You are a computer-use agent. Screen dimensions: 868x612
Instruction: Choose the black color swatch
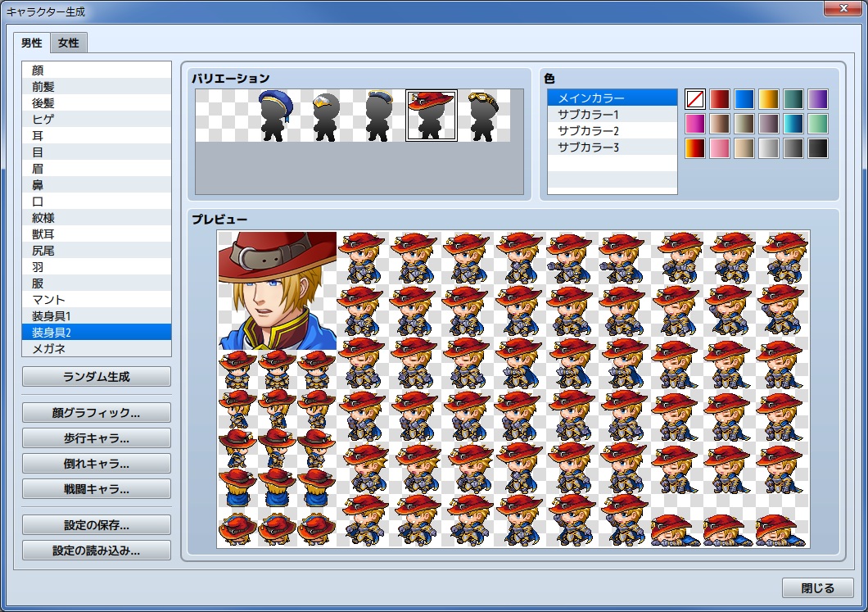click(x=817, y=148)
